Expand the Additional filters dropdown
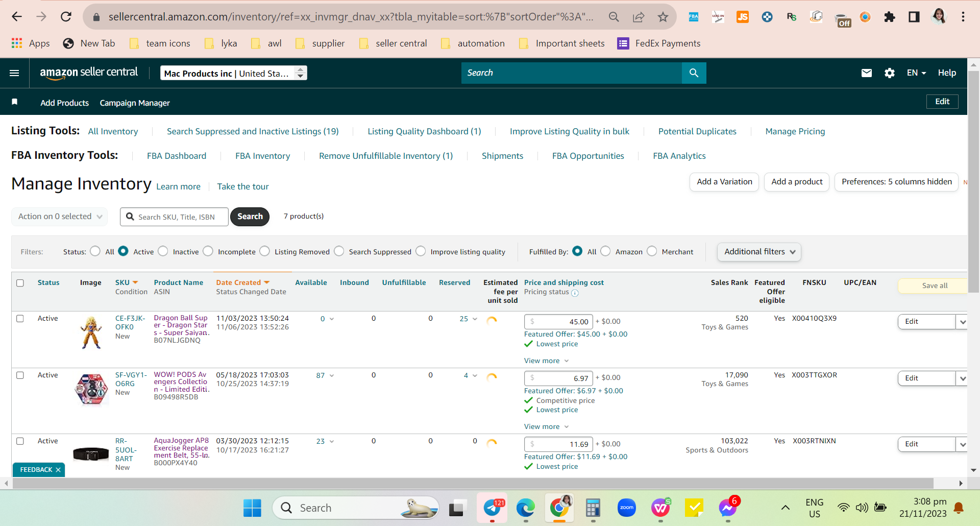 tap(759, 252)
